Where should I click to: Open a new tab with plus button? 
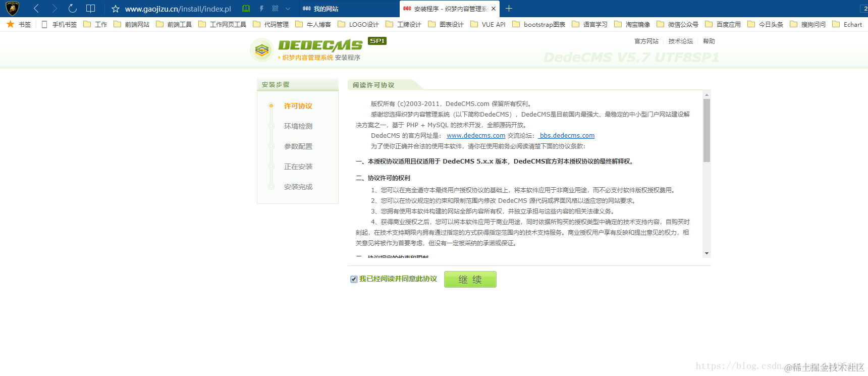point(509,9)
